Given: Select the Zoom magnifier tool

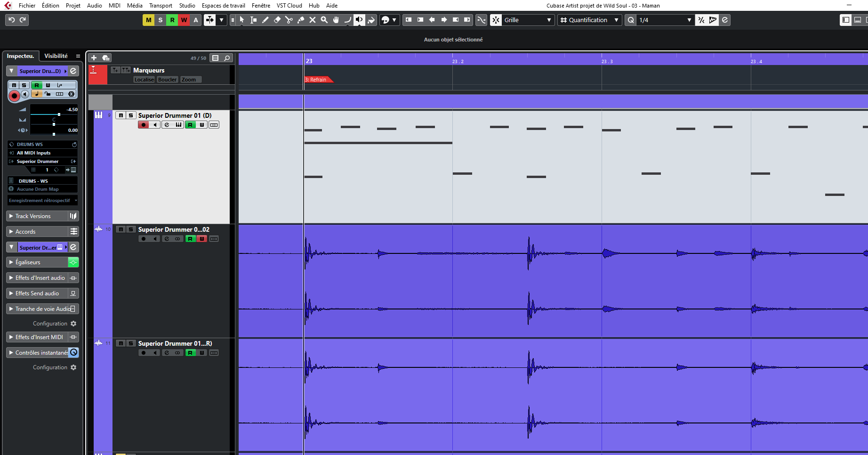Looking at the screenshot, I should pyautogui.click(x=324, y=20).
